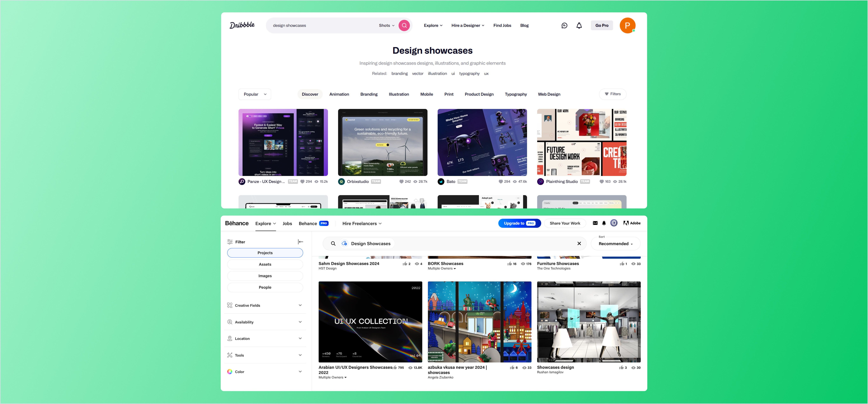This screenshot has height=404, width=868.
Task: Open the Popular sort dropdown on Dribbble
Action: (254, 94)
